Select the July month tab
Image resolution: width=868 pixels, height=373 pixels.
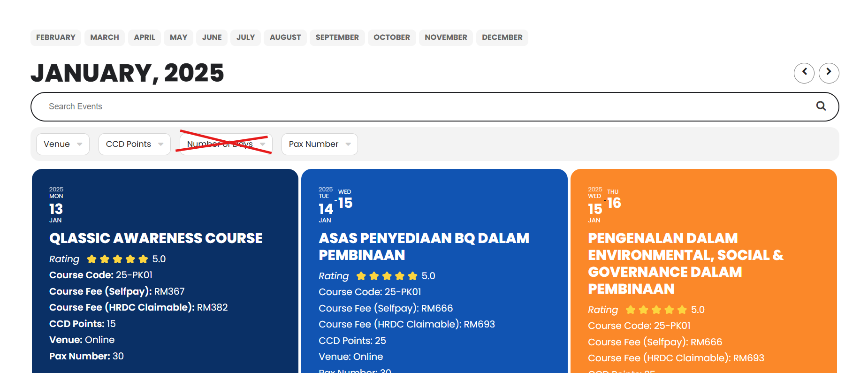[x=245, y=38]
